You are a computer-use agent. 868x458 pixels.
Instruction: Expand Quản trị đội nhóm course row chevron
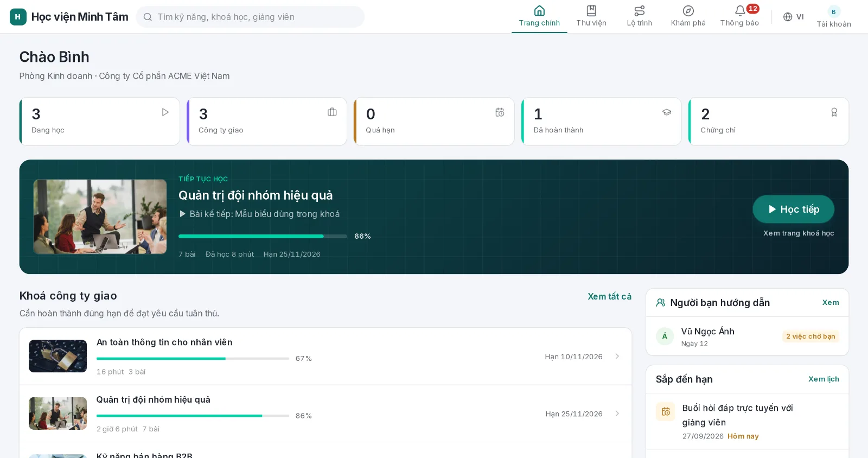(x=617, y=414)
